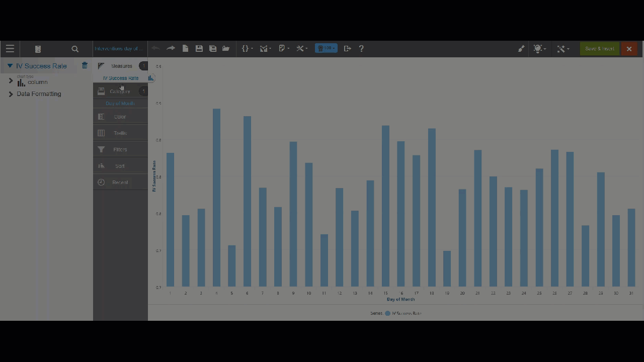644x362 pixels.
Task: Click the open folder icon
Action: click(226, 48)
